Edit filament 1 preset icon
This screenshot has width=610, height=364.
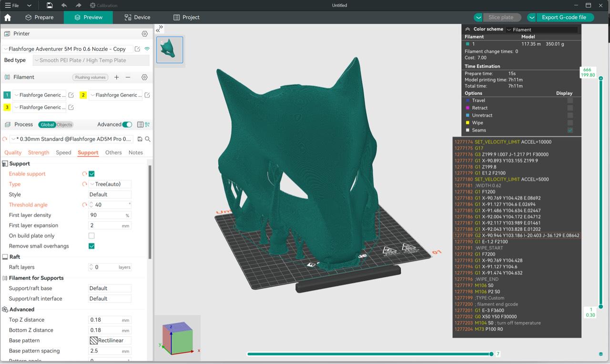pos(71,95)
